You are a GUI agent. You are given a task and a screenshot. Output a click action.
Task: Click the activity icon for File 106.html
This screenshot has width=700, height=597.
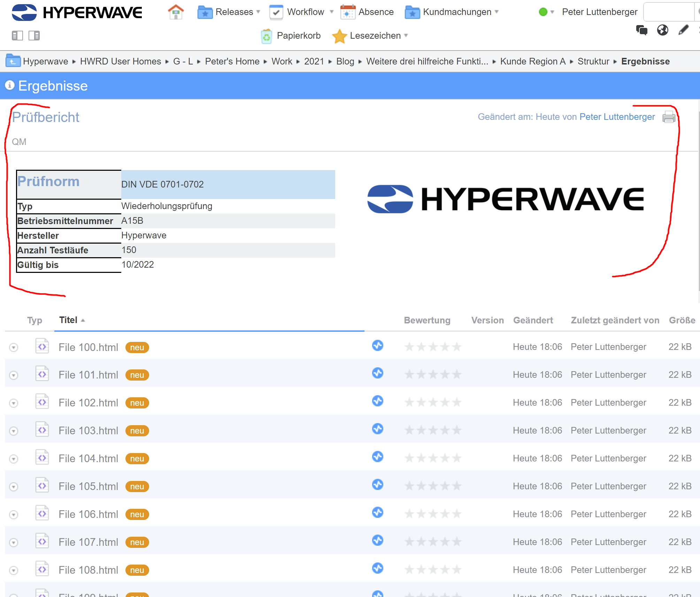coord(378,513)
